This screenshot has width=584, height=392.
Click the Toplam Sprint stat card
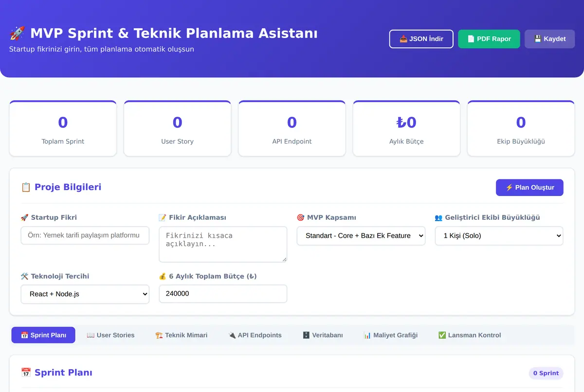[63, 128]
